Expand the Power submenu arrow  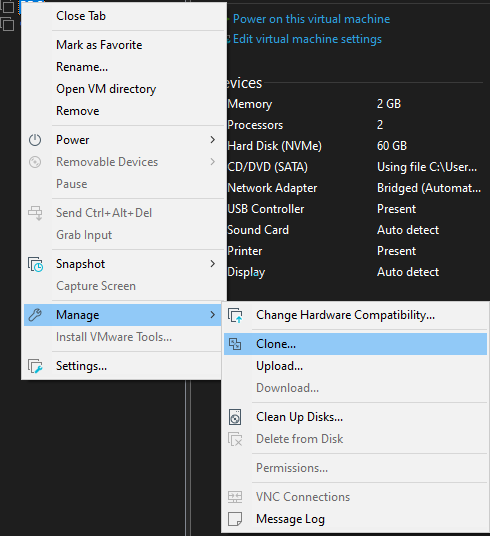(213, 140)
